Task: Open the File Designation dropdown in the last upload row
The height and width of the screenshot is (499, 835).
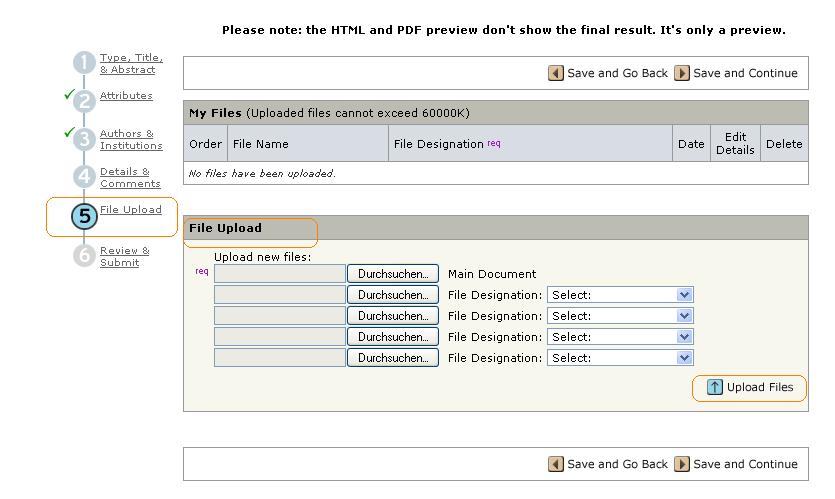Action: [620, 358]
